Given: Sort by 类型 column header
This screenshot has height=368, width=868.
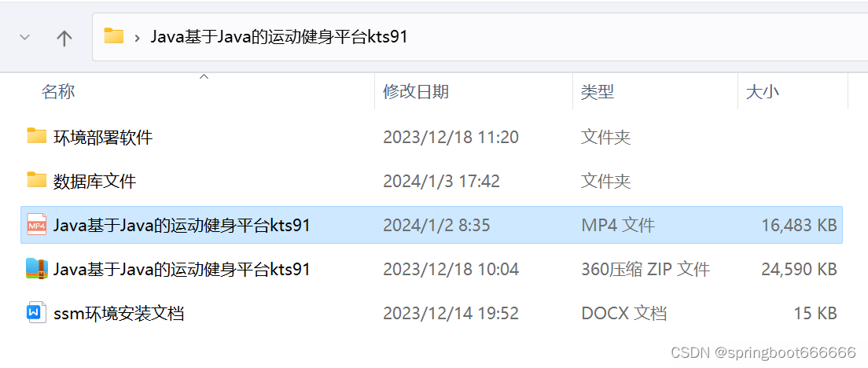Looking at the screenshot, I should 598,91.
